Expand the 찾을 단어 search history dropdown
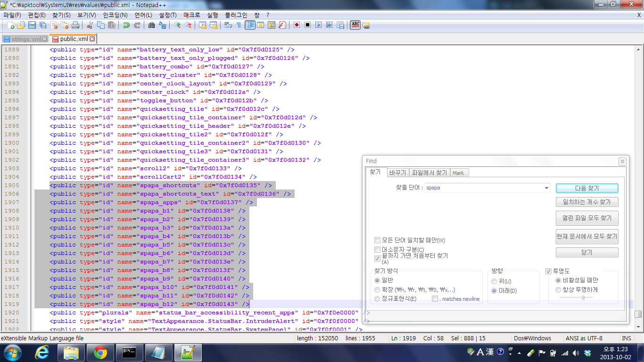Viewport: 644px width, 362px height. pos(546,188)
